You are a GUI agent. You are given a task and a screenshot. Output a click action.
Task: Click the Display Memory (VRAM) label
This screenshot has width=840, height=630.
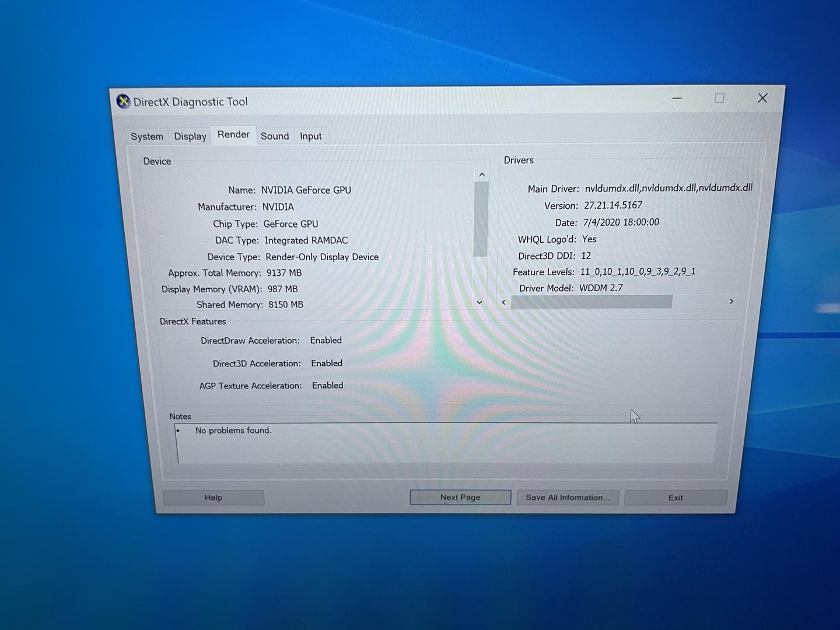pos(212,289)
